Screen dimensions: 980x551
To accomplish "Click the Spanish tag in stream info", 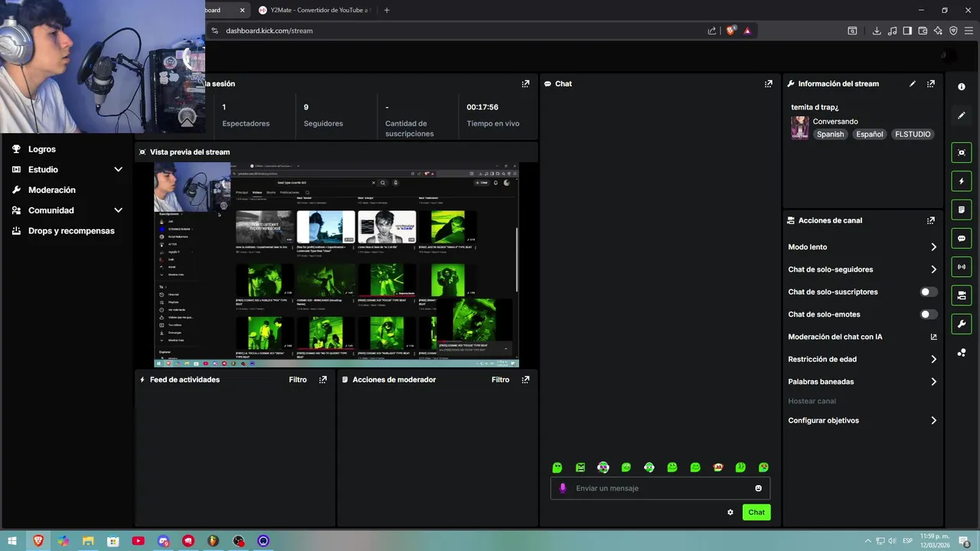I will click(830, 134).
